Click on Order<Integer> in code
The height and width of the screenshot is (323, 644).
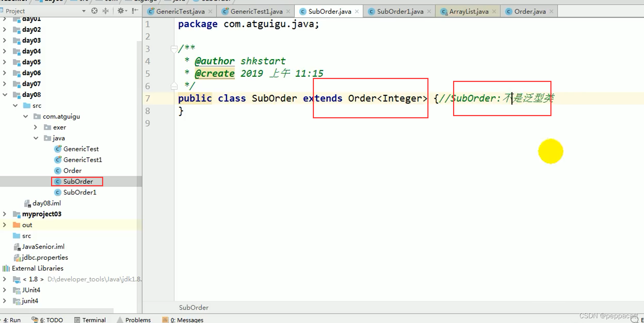point(388,98)
